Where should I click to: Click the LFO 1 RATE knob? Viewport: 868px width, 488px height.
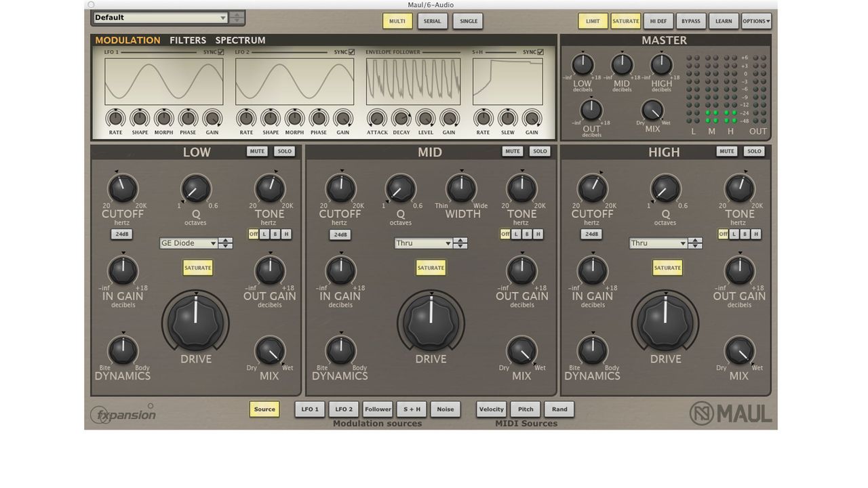click(x=115, y=119)
